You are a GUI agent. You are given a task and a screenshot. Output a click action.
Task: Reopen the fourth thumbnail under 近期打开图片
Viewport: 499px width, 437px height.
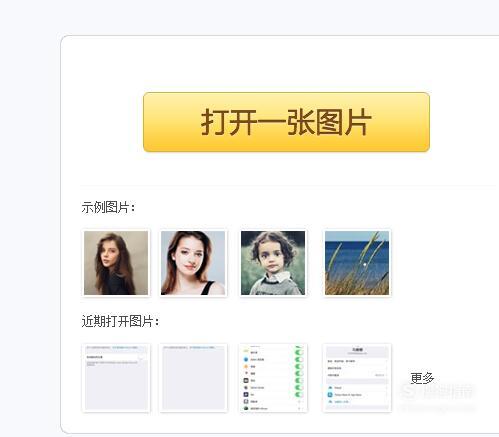(357, 378)
